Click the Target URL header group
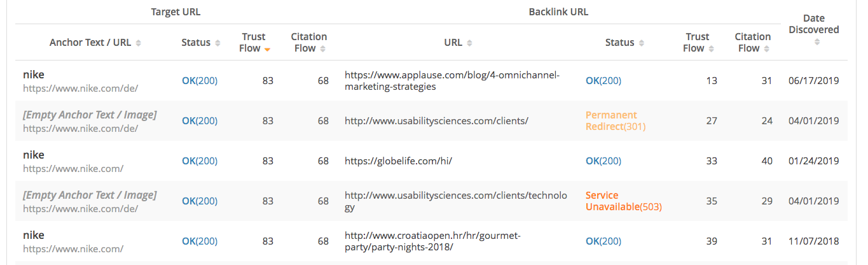The image size is (868, 265). point(176,12)
